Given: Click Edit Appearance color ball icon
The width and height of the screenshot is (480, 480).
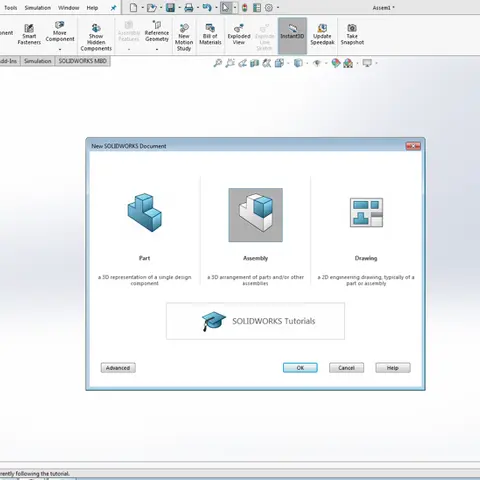Looking at the screenshot, I should (336, 63).
